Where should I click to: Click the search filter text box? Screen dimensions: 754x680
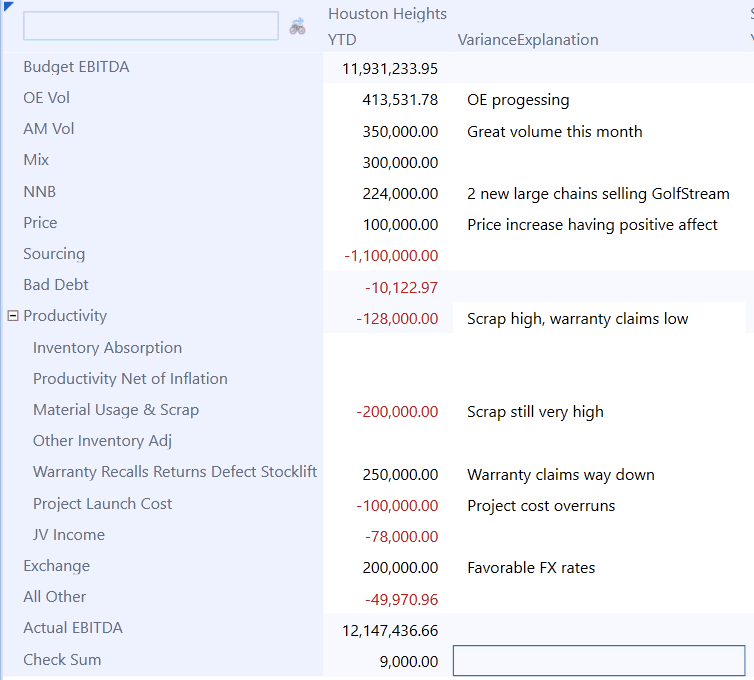click(150, 26)
